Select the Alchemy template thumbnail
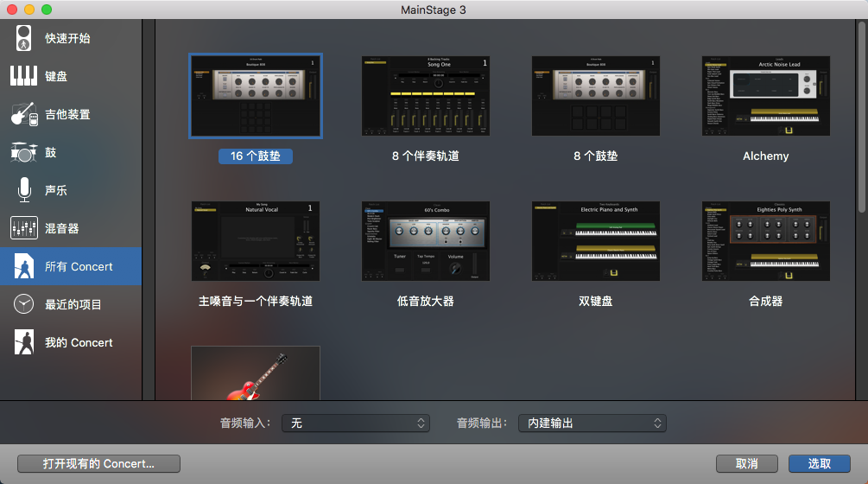Viewport: 868px width, 484px height. (x=765, y=96)
